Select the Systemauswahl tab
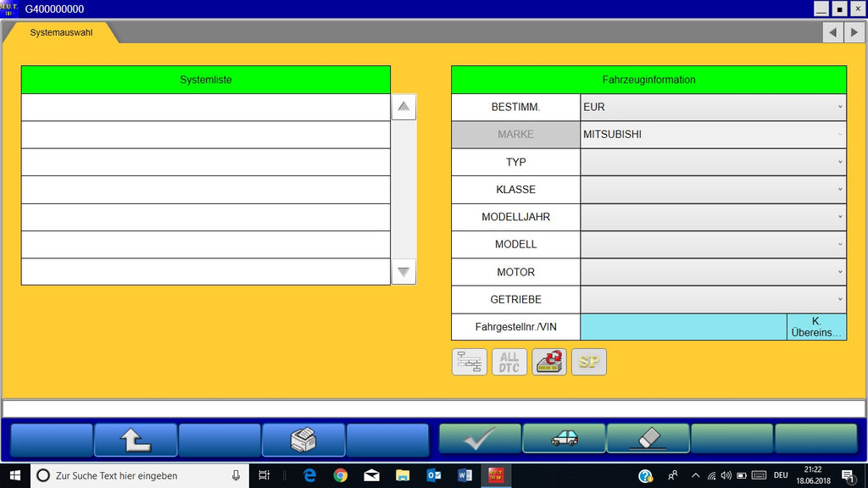Viewport: 868px width, 488px height. click(x=61, y=33)
